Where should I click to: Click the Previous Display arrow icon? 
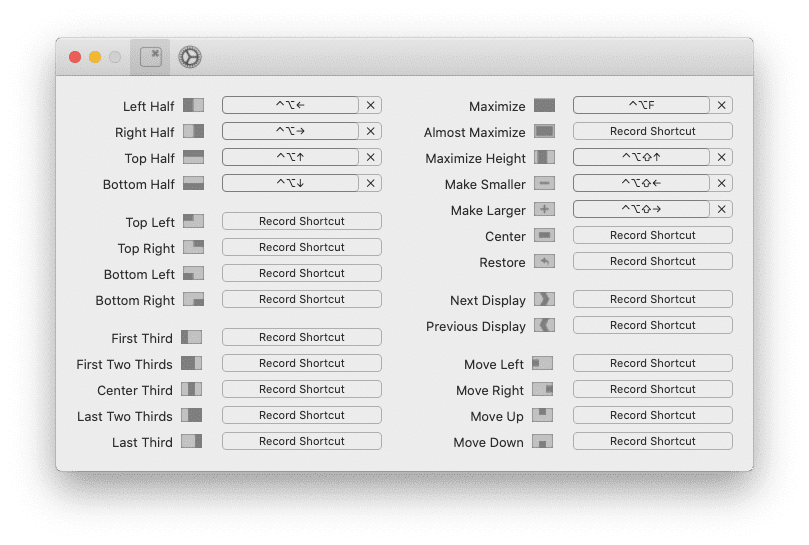(544, 325)
